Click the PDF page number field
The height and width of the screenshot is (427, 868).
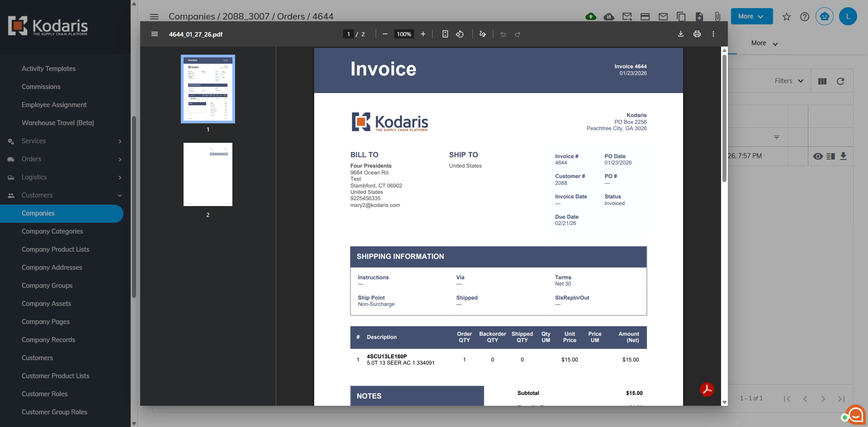click(349, 34)
